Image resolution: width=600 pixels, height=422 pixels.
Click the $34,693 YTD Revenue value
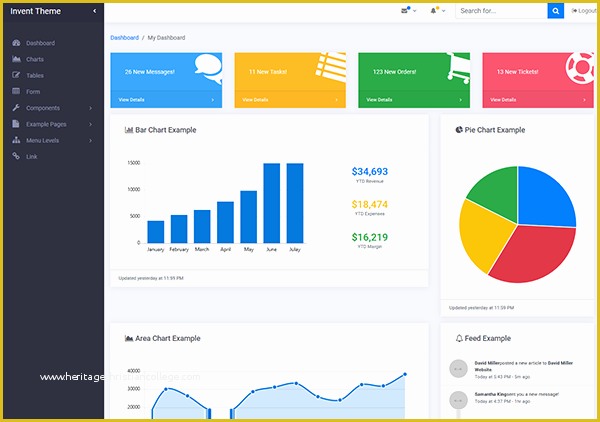370,171
